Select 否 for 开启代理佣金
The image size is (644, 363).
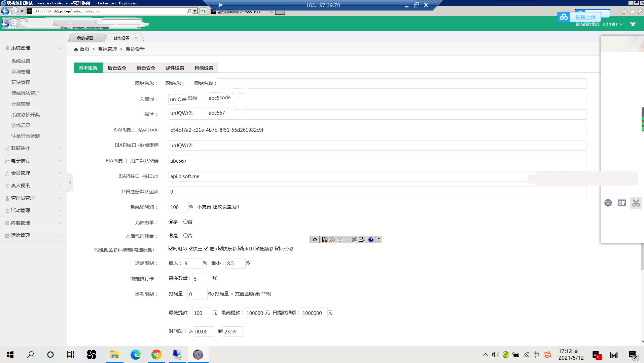click(185, 236)
